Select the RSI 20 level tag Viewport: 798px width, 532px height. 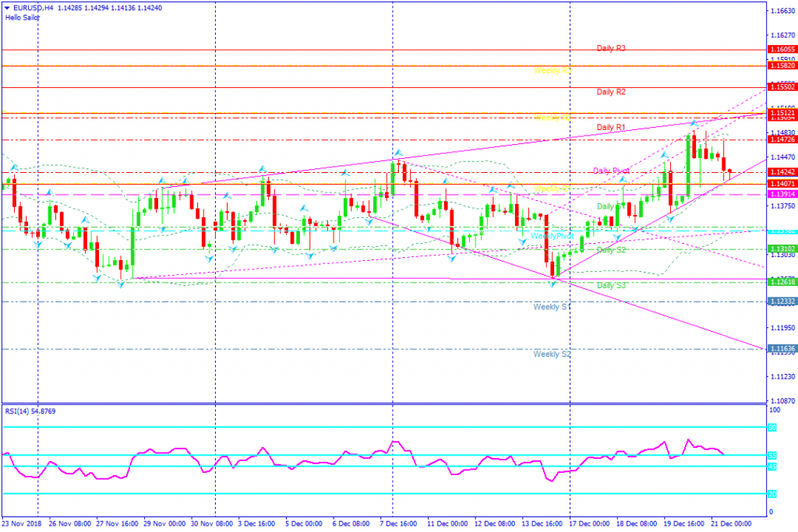(x=772, y=494)
